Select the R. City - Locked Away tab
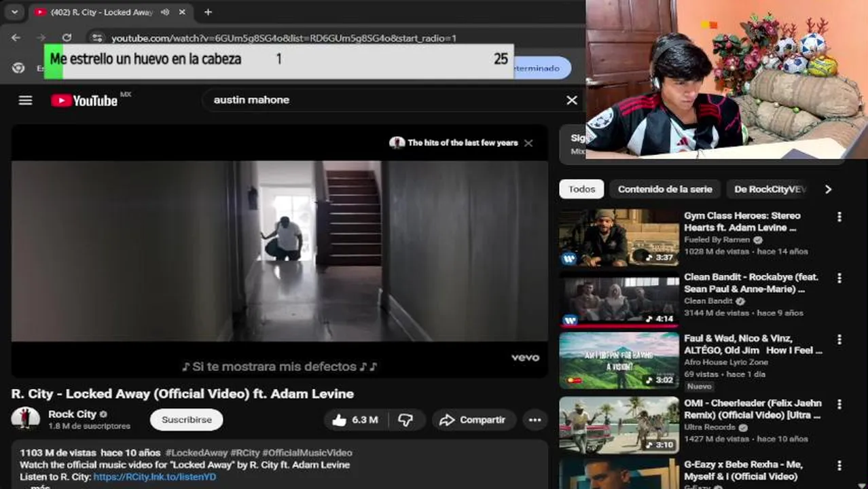868x489 pixels. 102,12
